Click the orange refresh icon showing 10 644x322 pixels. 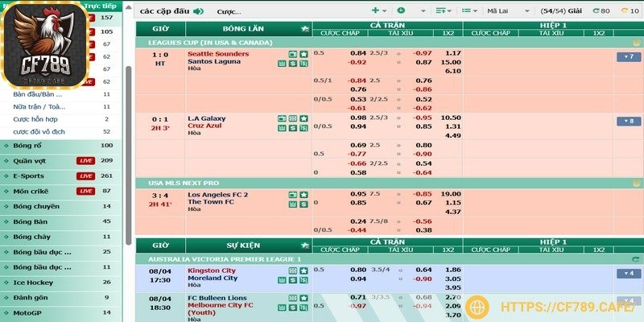625,11
